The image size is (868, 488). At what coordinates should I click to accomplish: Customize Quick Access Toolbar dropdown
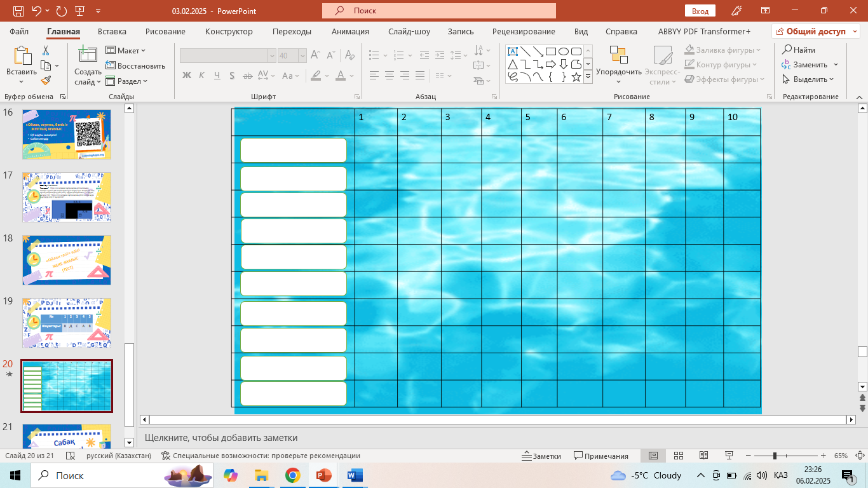click(97, 11)
